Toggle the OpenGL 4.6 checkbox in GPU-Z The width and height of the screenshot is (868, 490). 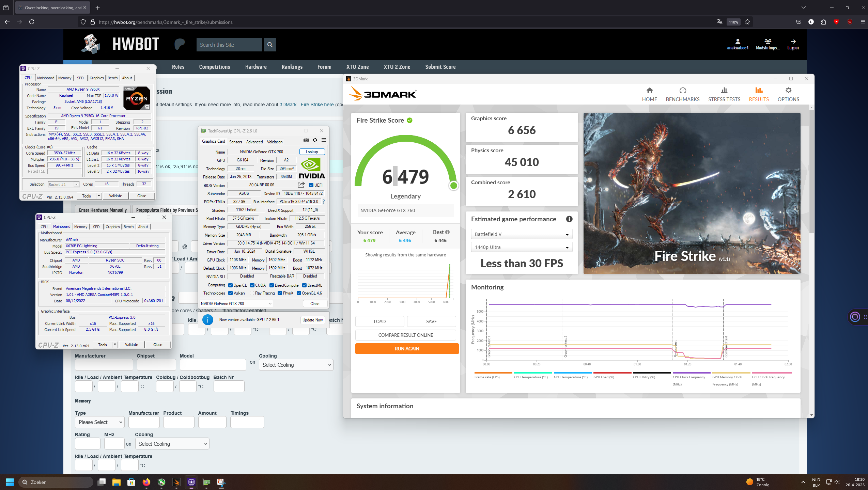(299, 293)
